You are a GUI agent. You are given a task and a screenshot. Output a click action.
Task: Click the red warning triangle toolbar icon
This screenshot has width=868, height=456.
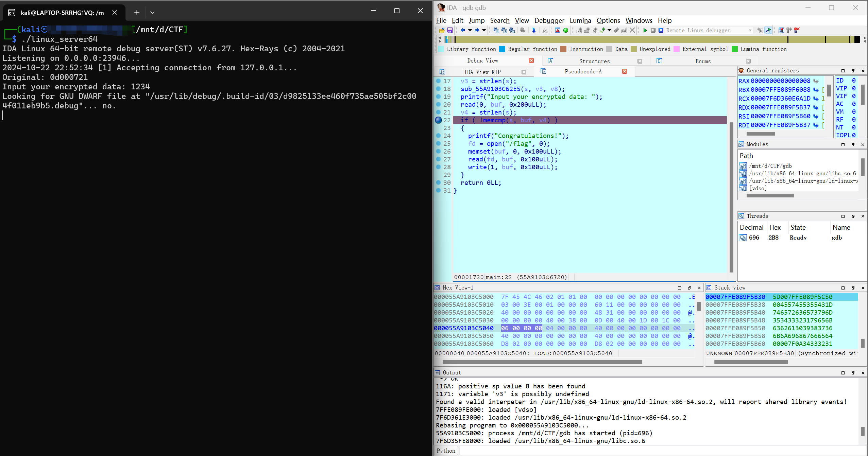(558, 30)
